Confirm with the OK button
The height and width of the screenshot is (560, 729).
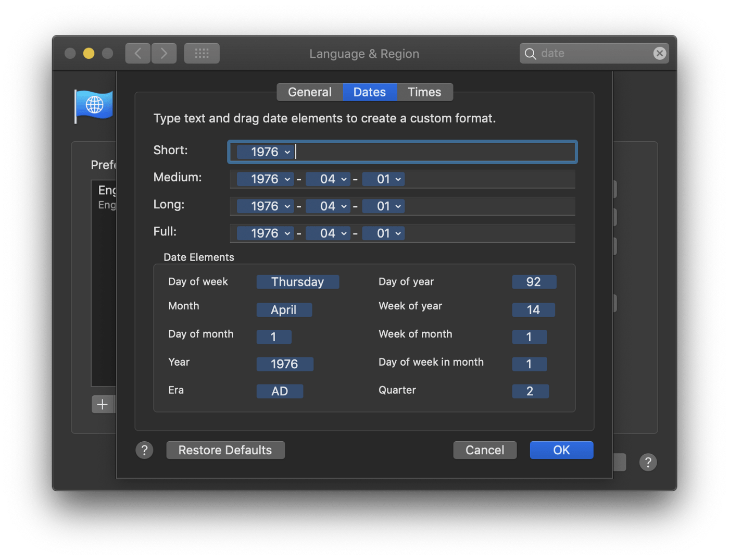tap(561, 450)
